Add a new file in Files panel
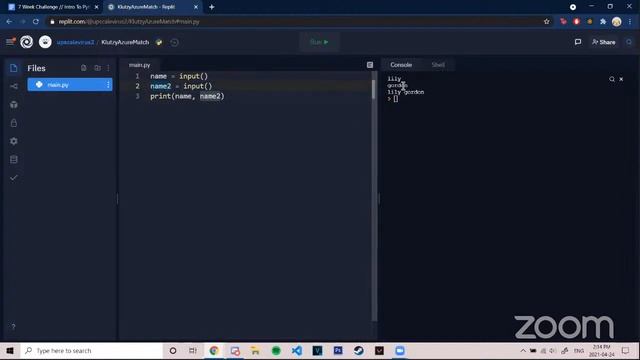This screenshot has height=360, width=640. pos(83,68)
